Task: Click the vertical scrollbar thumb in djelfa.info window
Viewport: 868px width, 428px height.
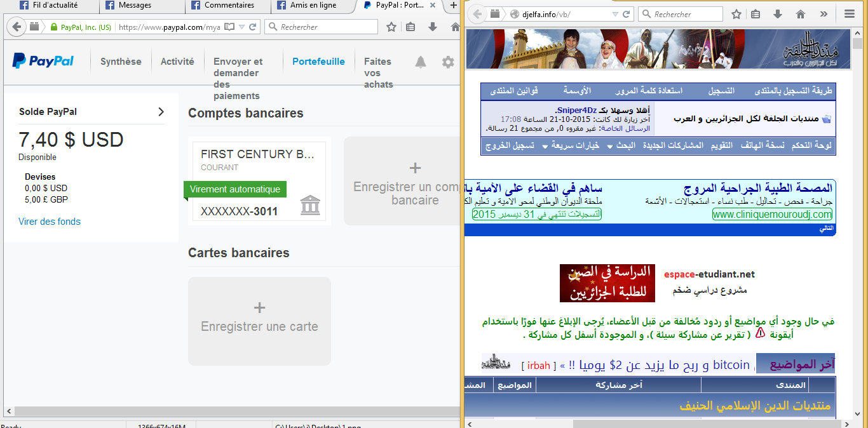Action: (858, 44)
